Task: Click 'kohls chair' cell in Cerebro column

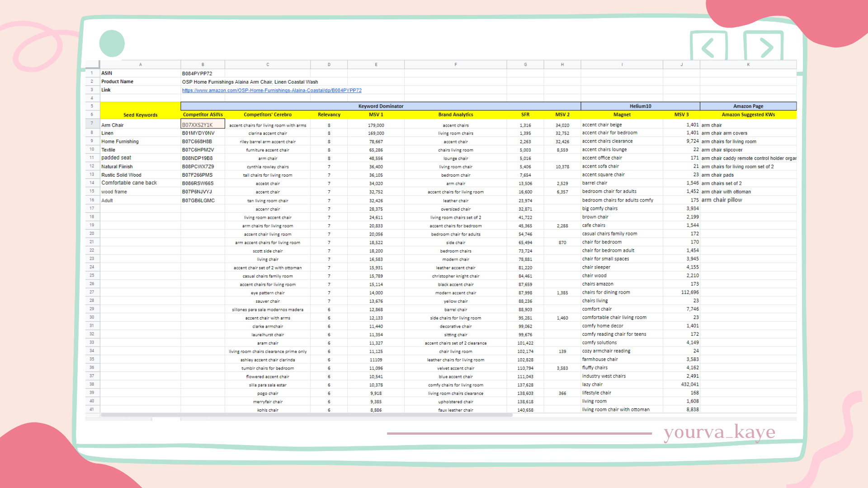Action: click(x=268, y=410)
